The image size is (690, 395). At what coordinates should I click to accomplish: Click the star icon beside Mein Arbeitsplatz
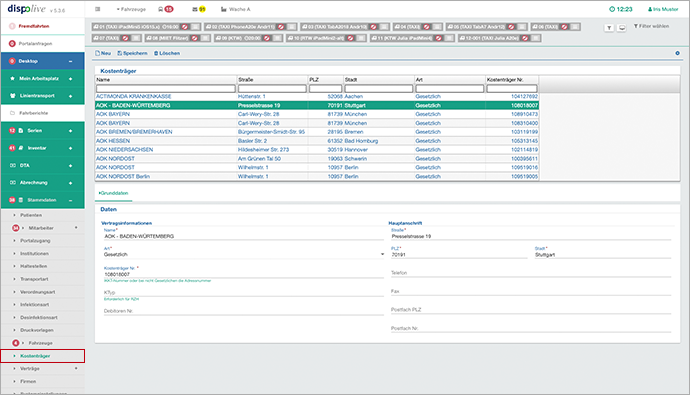pyautogui.click(x=12, y=78)
